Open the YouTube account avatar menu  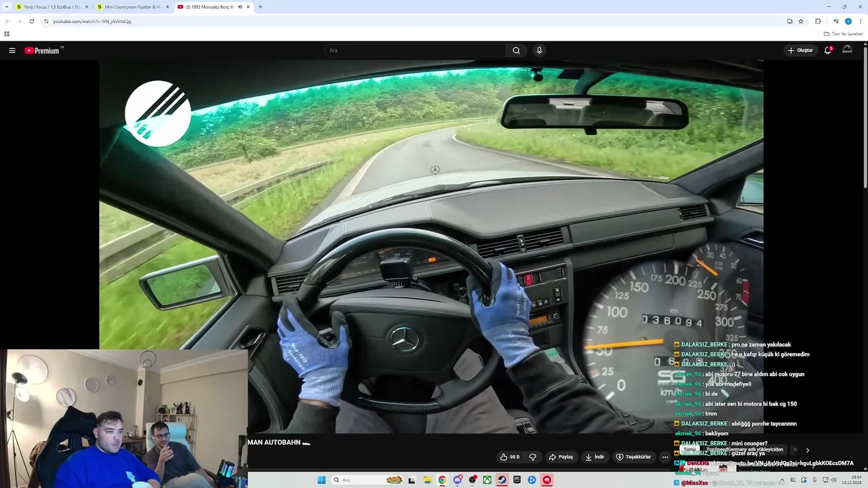coord(847,50)
